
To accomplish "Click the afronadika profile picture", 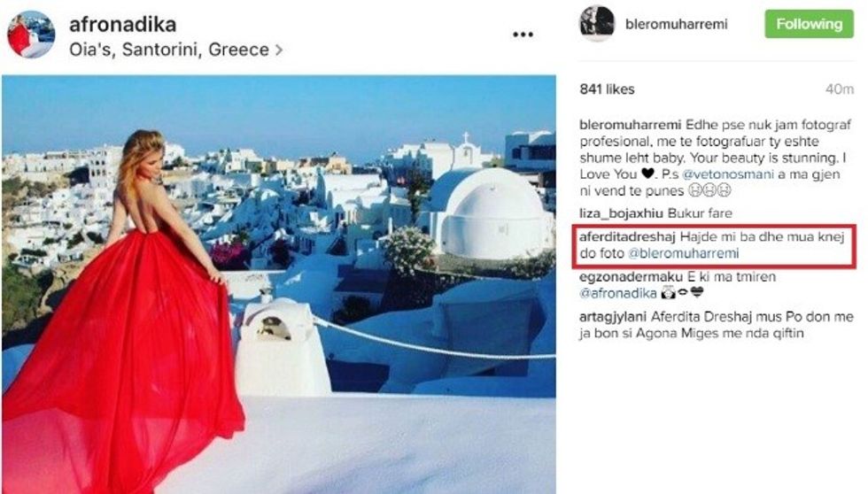I will coord(31,35).
